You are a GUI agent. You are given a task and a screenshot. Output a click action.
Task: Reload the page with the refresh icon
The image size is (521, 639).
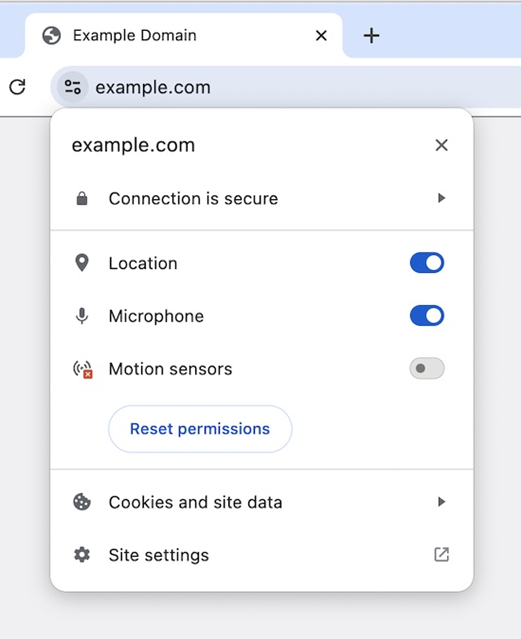(x=17, y=87)
